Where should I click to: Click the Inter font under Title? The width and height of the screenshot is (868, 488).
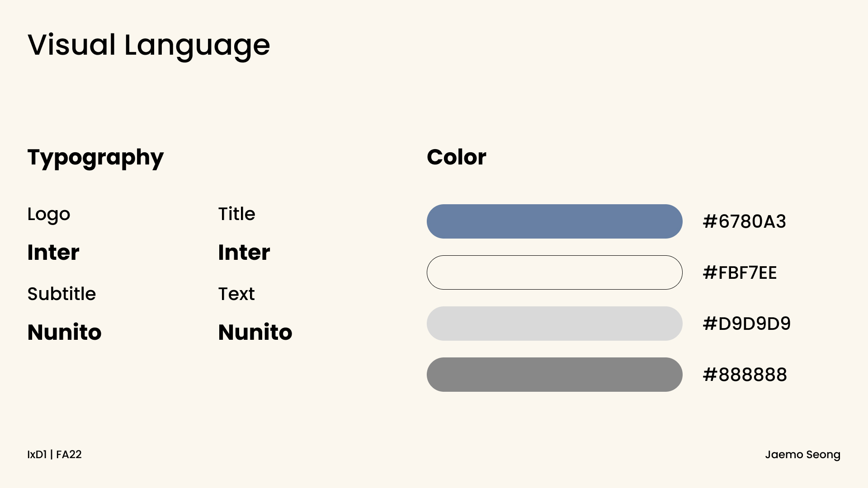244,252
